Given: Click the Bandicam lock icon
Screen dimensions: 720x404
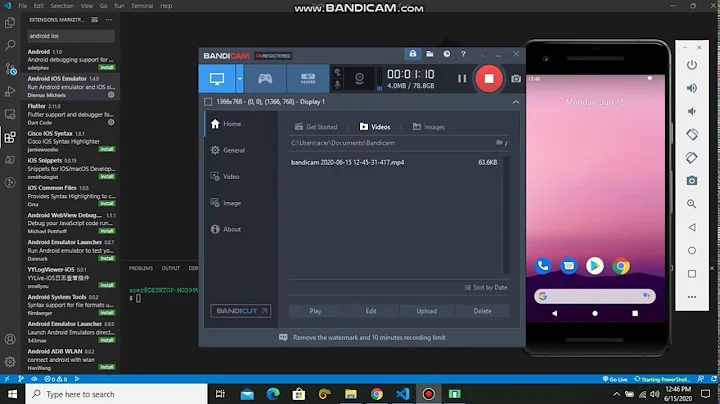Looking at the screenshot, I should 413,54.
